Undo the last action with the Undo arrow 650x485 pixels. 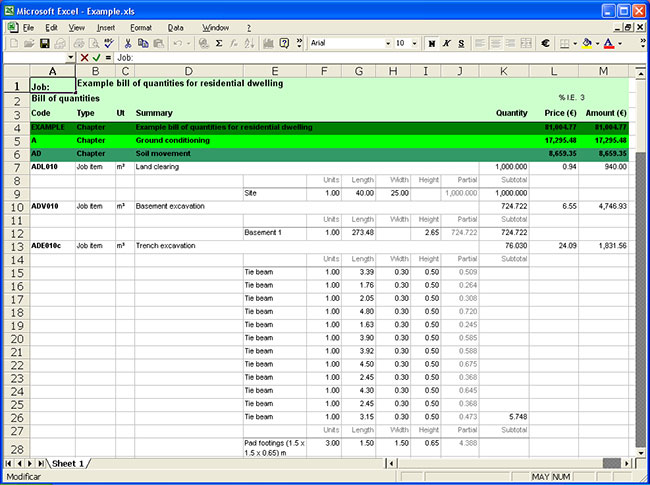pos(178,43)
